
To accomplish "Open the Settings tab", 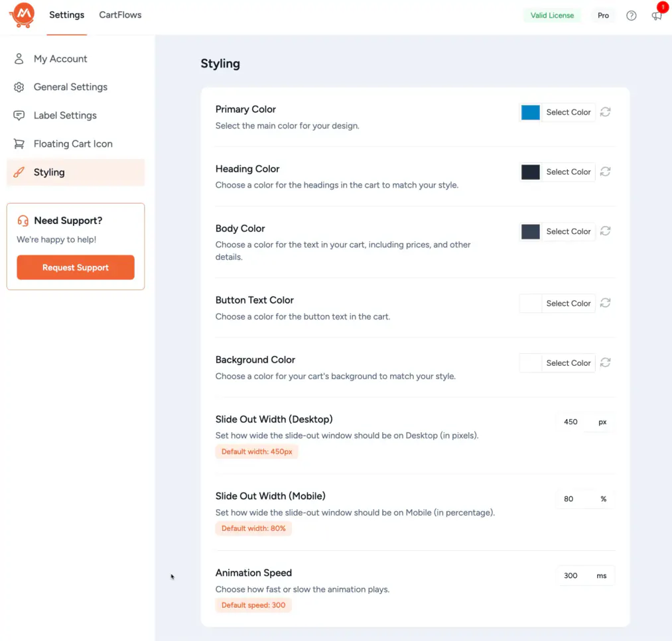I will coord(66,15).
